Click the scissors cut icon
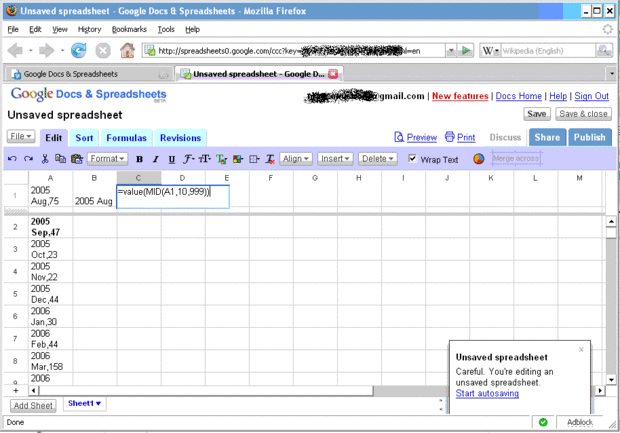This screenshot has width=620, height=433. tap(45, 159)
